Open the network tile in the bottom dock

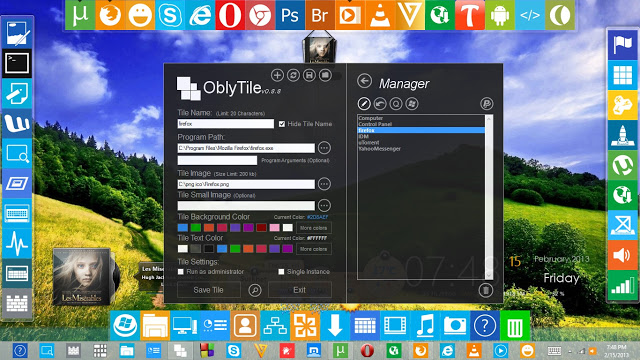point(275,326)
